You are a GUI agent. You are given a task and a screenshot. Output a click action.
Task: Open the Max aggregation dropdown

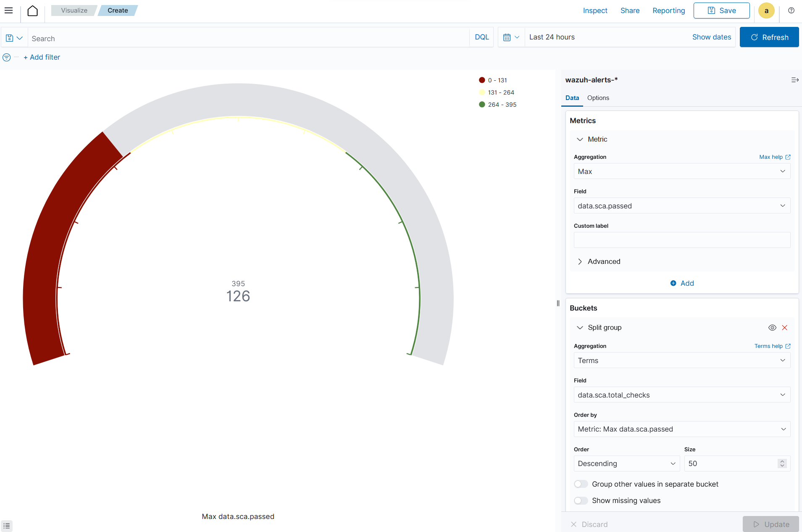[682, 171]
